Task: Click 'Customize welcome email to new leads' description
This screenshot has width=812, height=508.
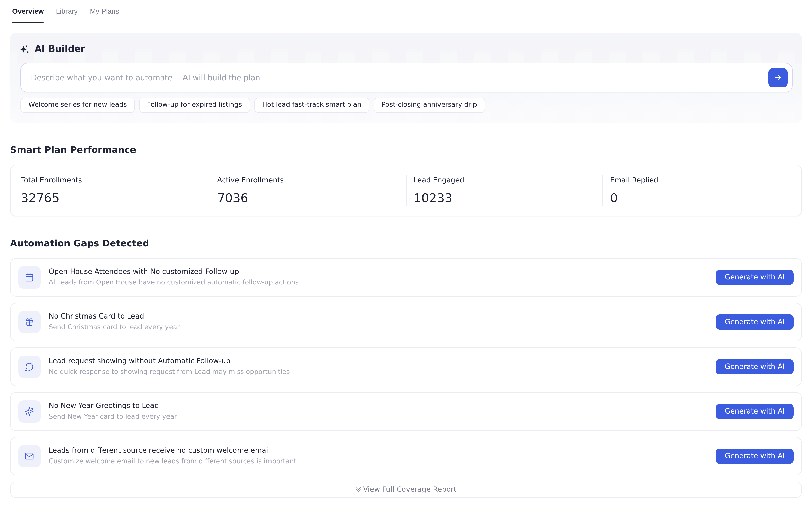Action: (x=173, y=461)
